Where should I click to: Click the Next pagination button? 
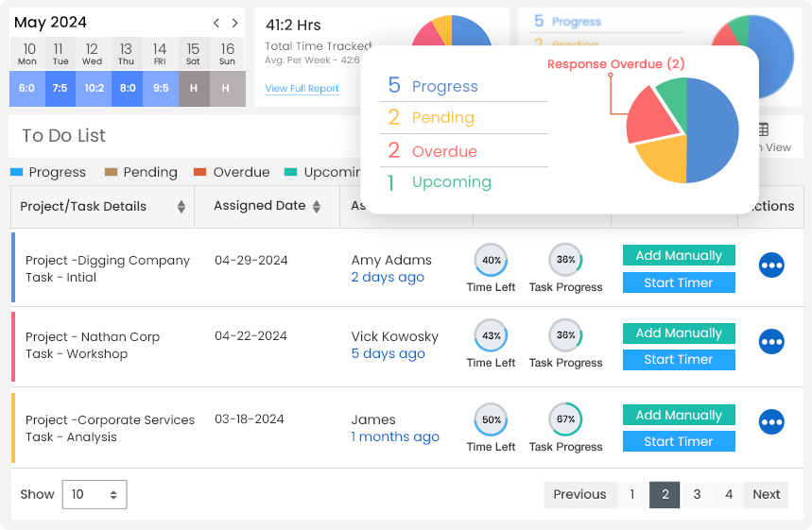coord(767,494)
